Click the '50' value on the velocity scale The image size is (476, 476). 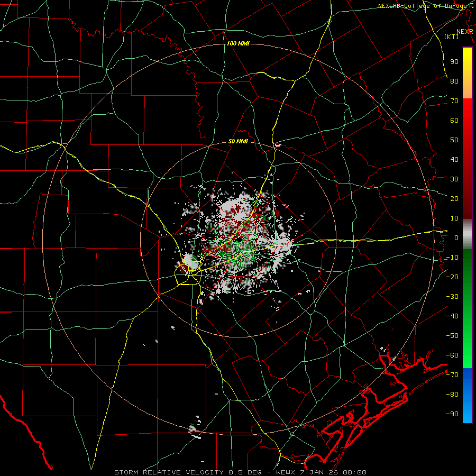(454, 140)
